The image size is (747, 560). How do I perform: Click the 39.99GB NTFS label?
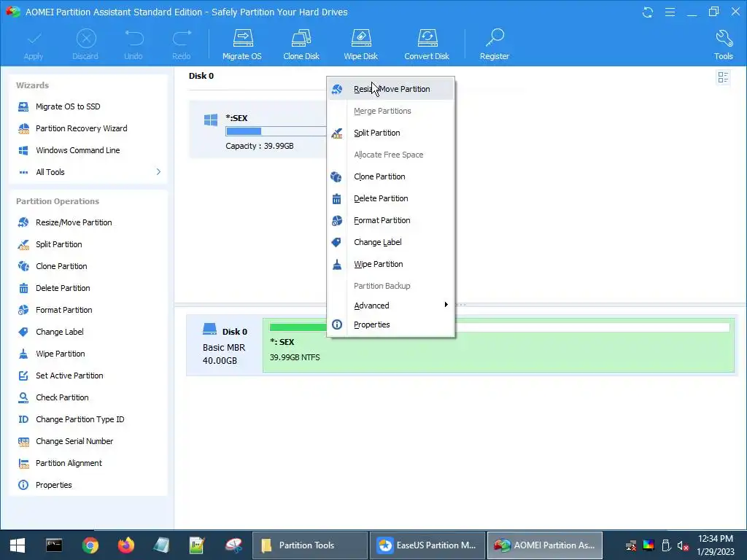[x=295, y=357]
